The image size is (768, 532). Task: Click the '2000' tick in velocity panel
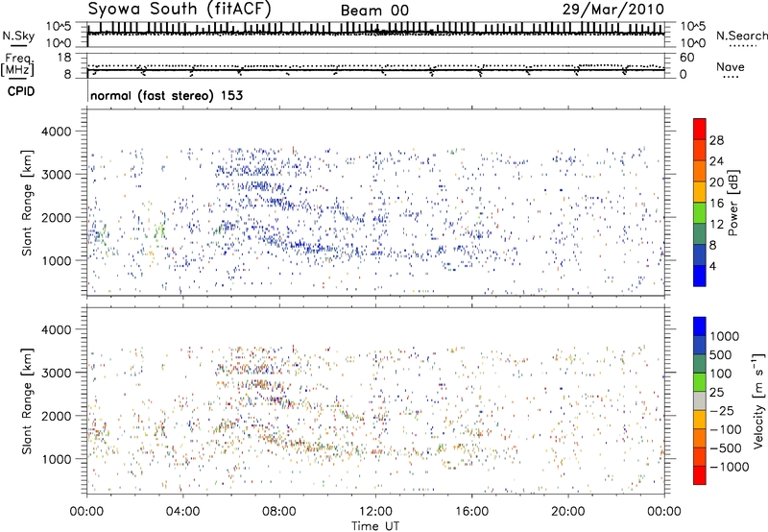pos(56,416)
